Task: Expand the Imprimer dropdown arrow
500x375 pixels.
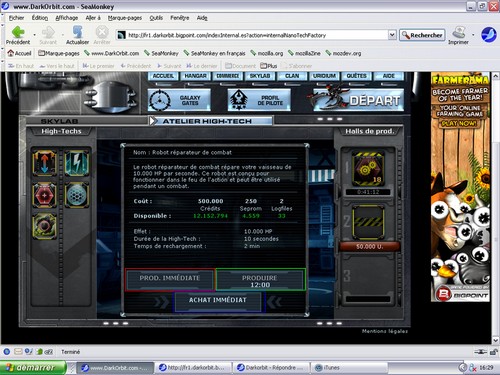Action: [473, 35]
